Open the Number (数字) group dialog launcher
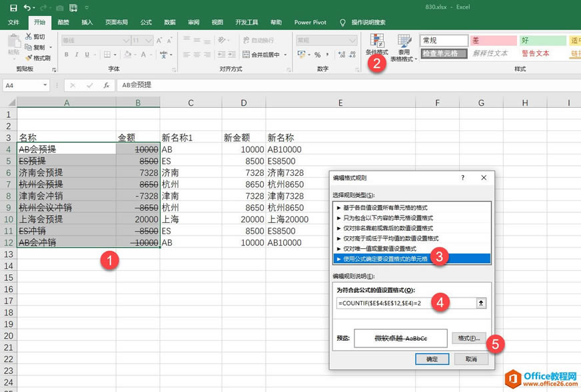The image size is (581, 392). (357, 69)
